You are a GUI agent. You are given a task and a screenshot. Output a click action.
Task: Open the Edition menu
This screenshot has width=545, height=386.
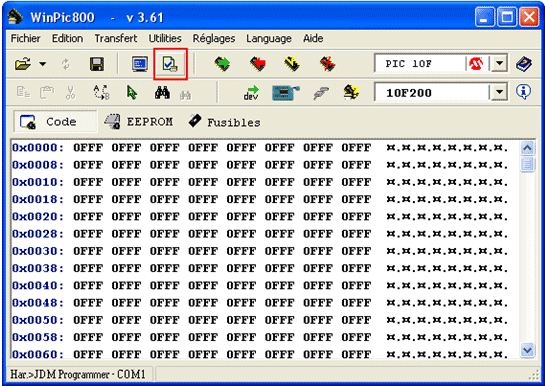click(x=67, y=38)
